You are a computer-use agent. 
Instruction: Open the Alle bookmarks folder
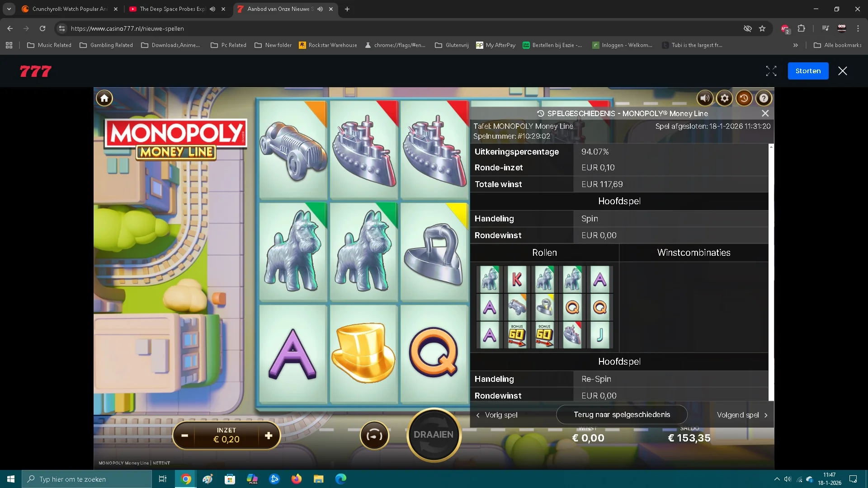click(838, 45)
